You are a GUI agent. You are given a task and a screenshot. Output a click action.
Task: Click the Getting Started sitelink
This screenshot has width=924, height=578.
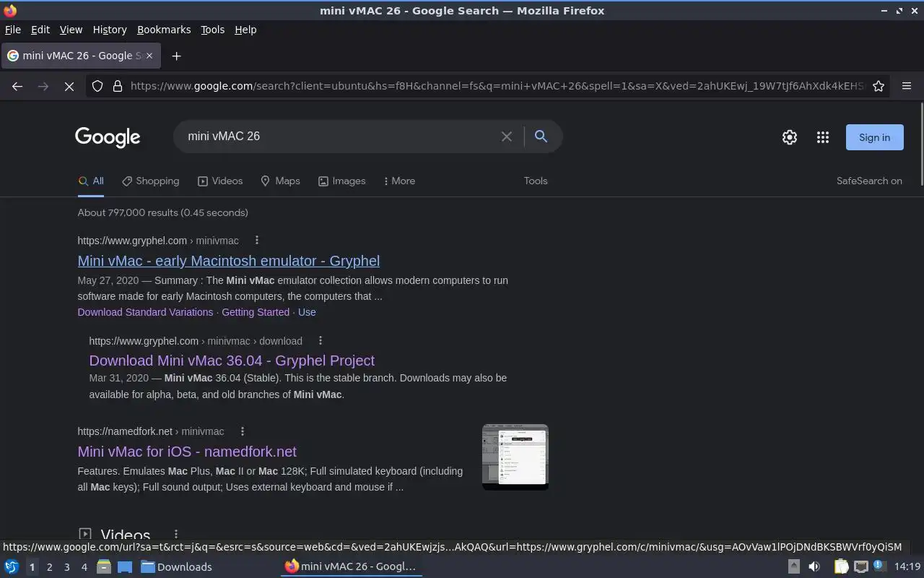click(x=256, y=312)
